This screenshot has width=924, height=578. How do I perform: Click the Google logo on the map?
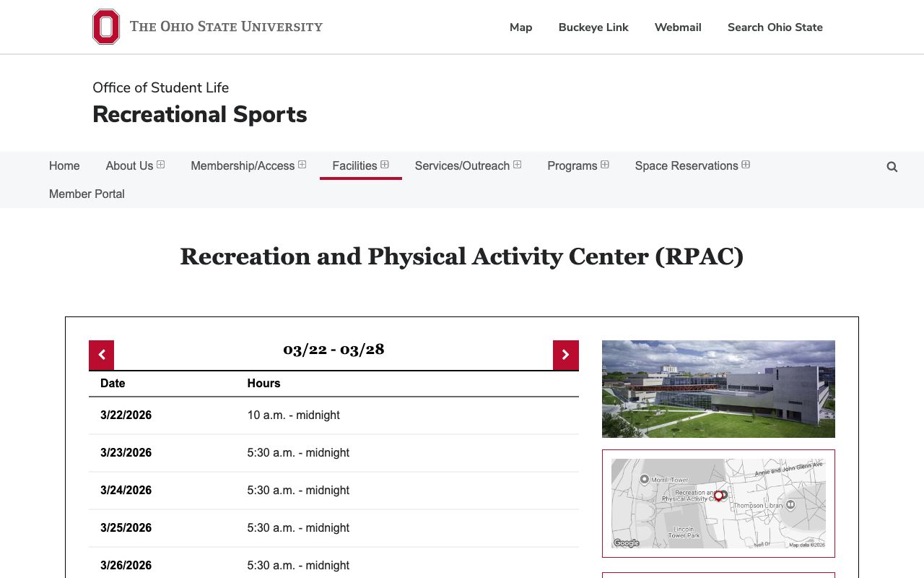click(627, 543)
